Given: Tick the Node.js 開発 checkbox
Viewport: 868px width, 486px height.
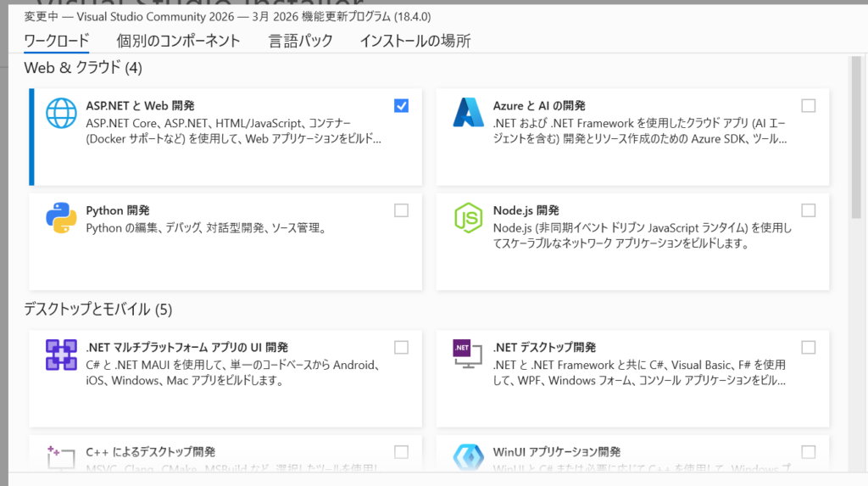Looking at the screenshot, I should [x=809, y=210].
